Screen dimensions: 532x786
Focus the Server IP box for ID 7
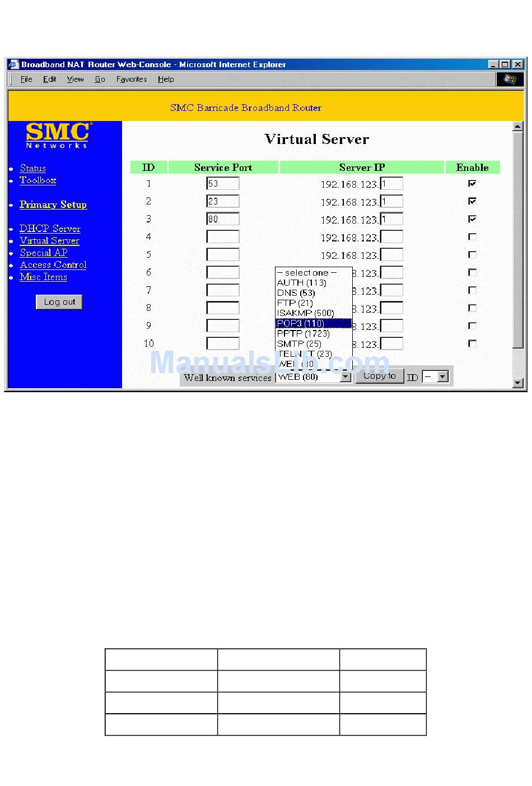[x=391, y=291]
